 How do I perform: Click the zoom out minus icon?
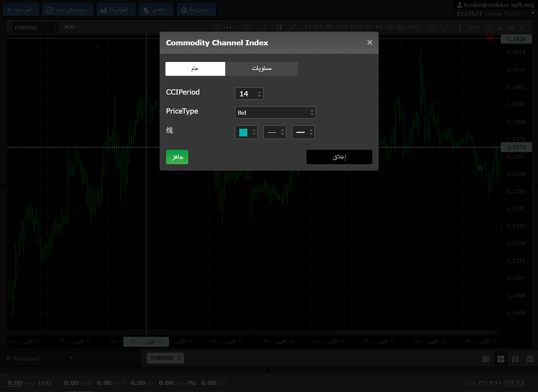(x=216, y=27)
